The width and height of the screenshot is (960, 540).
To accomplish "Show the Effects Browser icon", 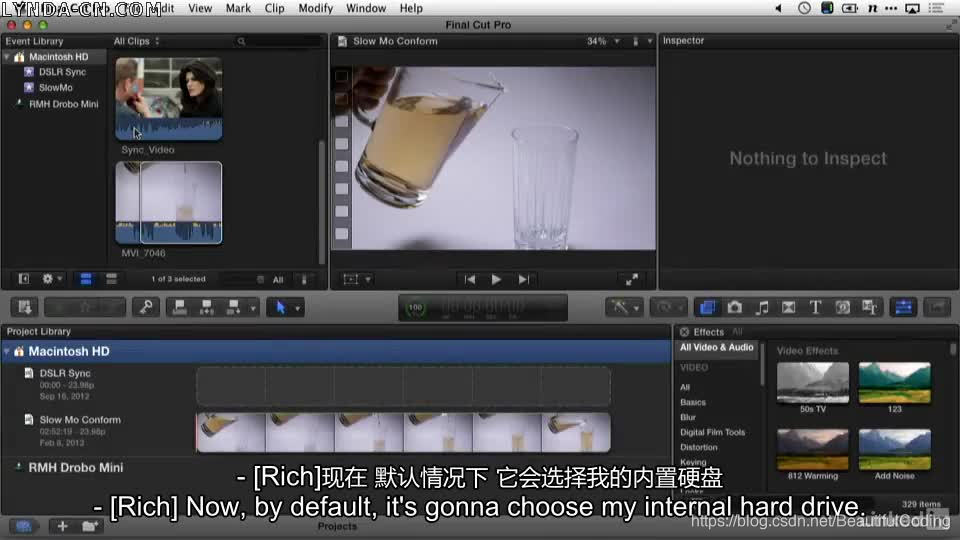I will pyautogui.click(x=707, y=307).
